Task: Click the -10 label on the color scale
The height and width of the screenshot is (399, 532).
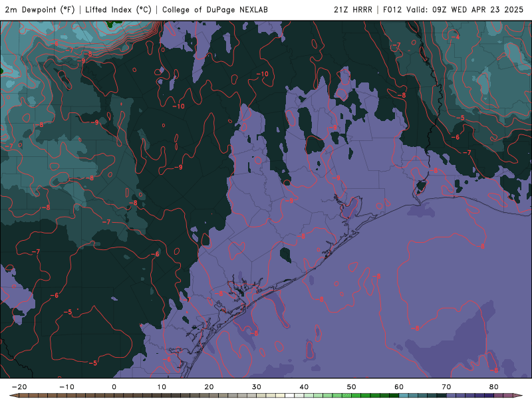Action: [66, 387]
